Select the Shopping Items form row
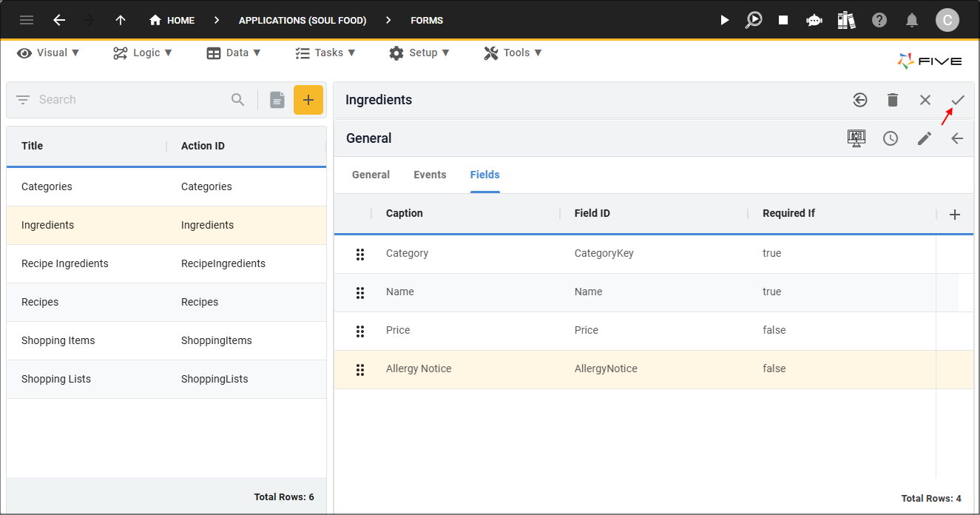Viewport: 980px width, 515px height. (166, 340)
